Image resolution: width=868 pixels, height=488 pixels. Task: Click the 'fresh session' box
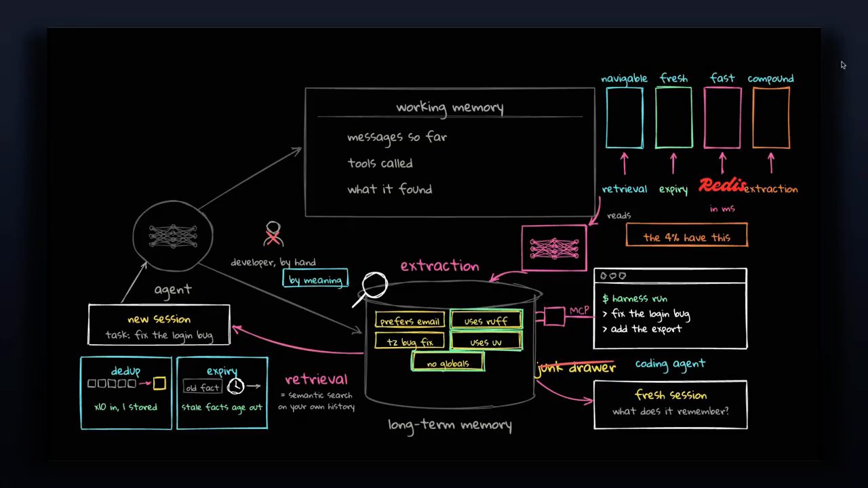coord(671,405)
